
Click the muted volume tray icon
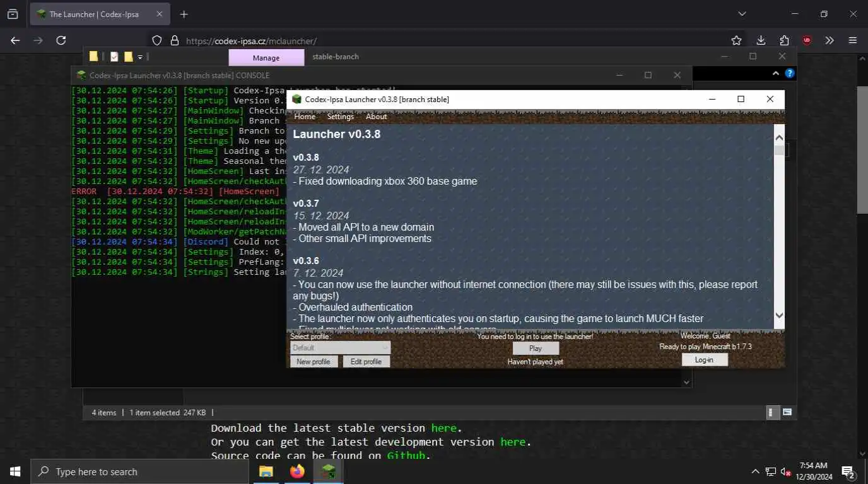(786, 471)
